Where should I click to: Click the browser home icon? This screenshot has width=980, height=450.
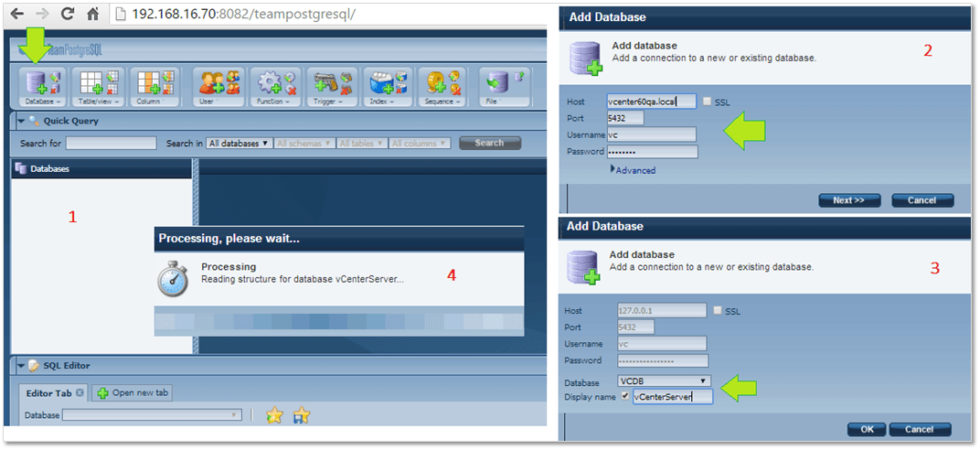(92, 13)
